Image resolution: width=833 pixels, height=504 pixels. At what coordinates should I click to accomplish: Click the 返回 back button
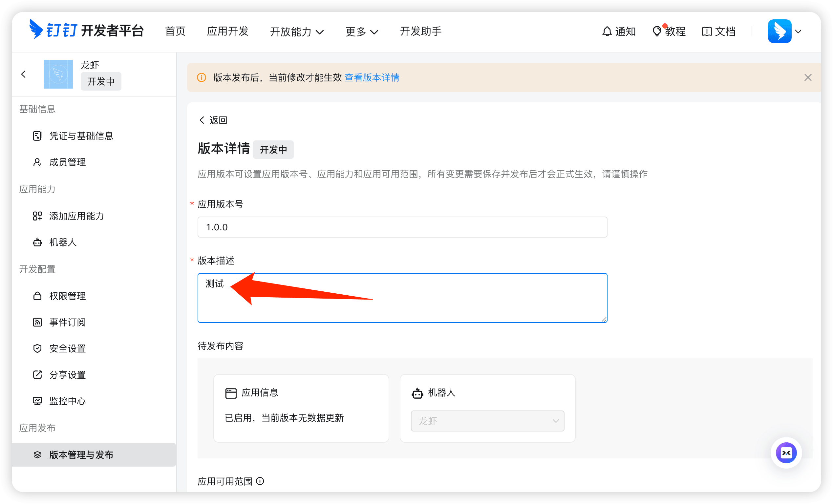click(x=213, y=120)
